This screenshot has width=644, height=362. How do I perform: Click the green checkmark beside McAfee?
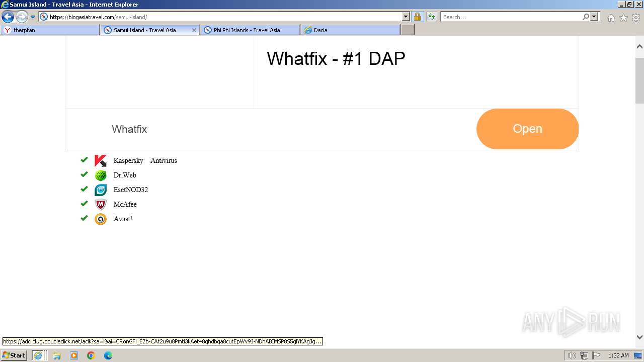pos(84,204)
